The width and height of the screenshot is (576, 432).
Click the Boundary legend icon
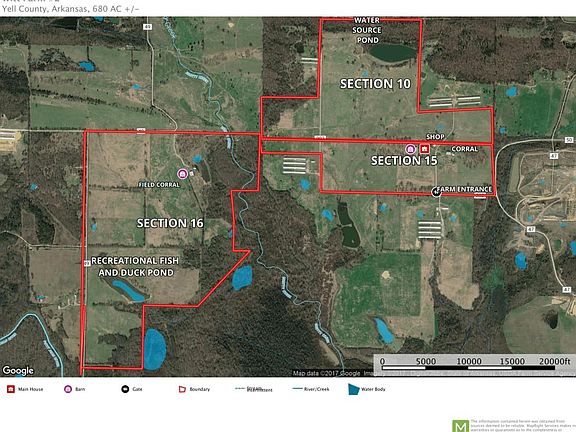coord(182,389)
